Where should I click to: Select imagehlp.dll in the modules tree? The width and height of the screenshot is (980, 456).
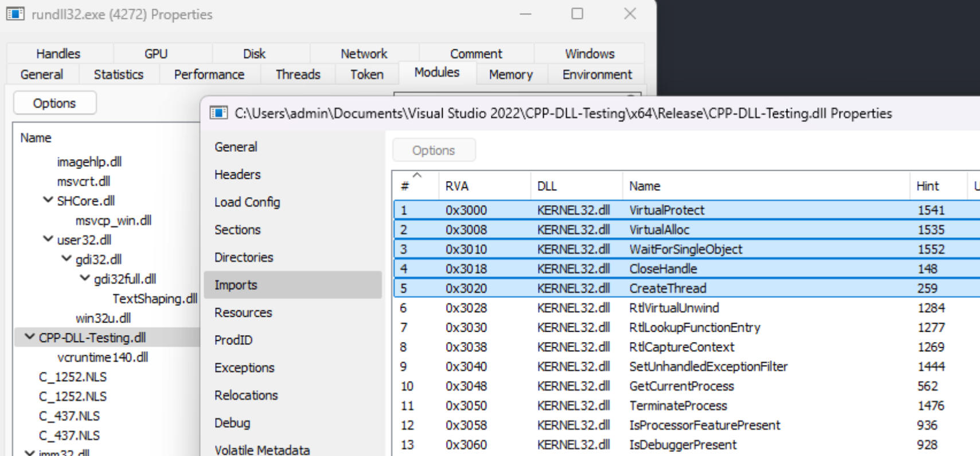[x=89, y=162]
